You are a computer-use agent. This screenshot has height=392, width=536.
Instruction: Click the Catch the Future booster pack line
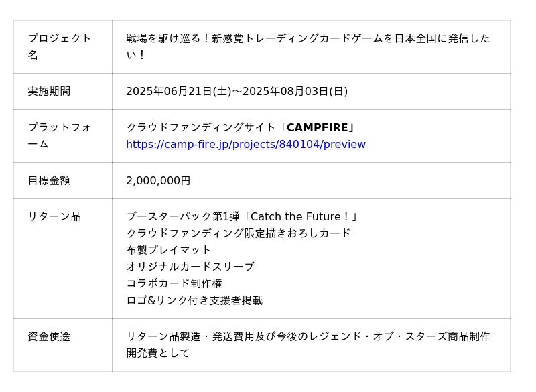(243, 216)
